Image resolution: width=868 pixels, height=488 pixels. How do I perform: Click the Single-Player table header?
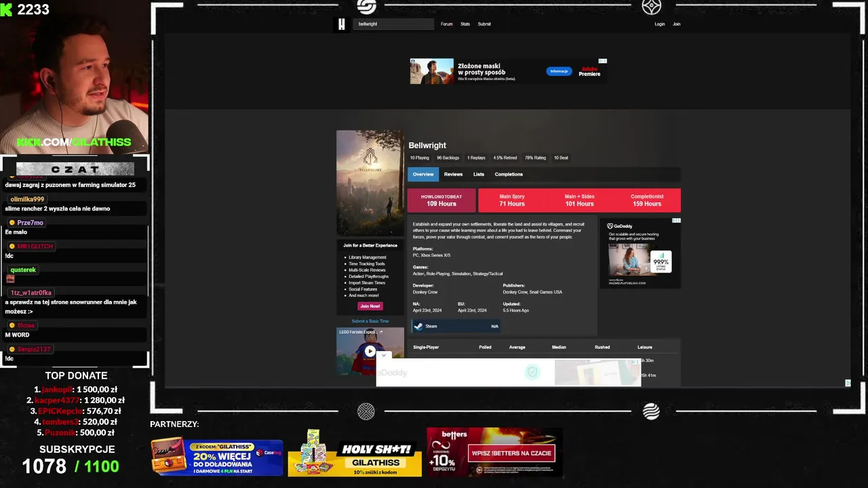(426, 347)
